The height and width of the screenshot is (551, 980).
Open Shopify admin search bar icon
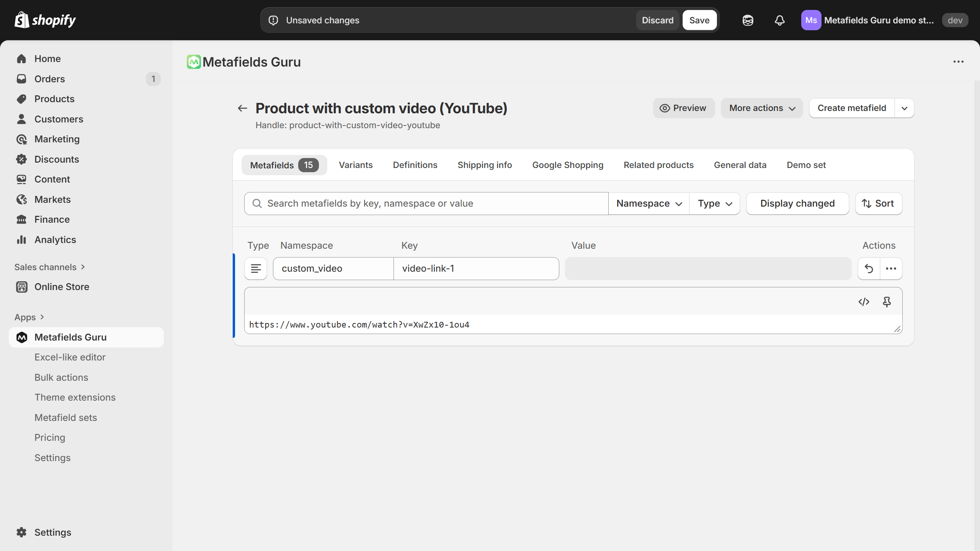click(748, 20)
